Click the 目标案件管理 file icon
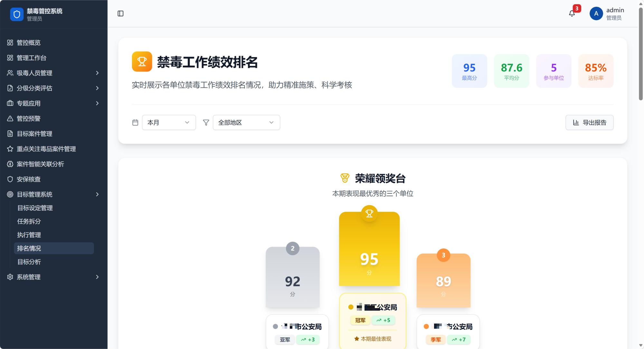This screenshot has height=349, width=644. pos(10,133)
